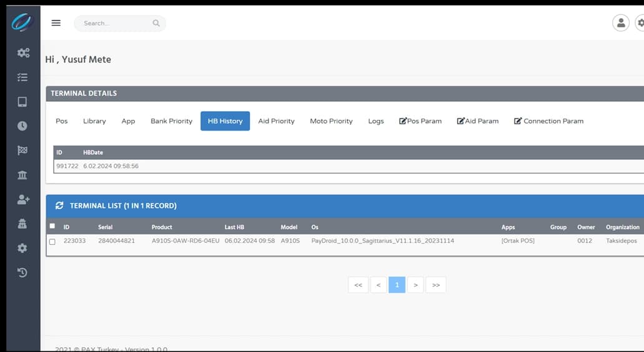This screenshot has width=644, height=352.
Task: Open the Logs tab
Action: point(376,121)
